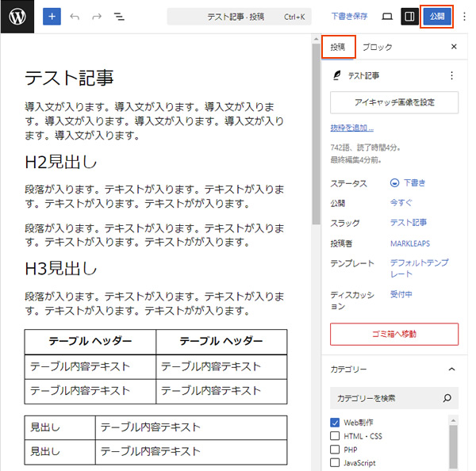
Task: Click the WordPress logo icon
Action: pos(17,16)
